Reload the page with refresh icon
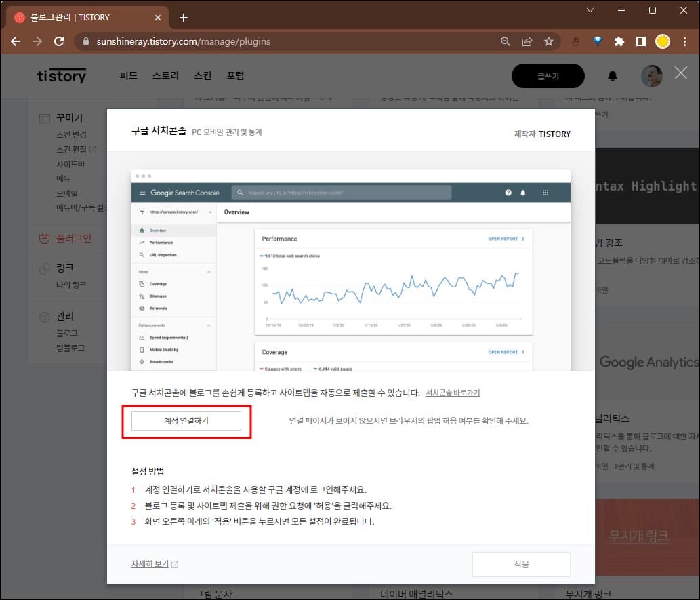This screenshot has width=700, height=600. pyautogui.click(x=59, y=41)
